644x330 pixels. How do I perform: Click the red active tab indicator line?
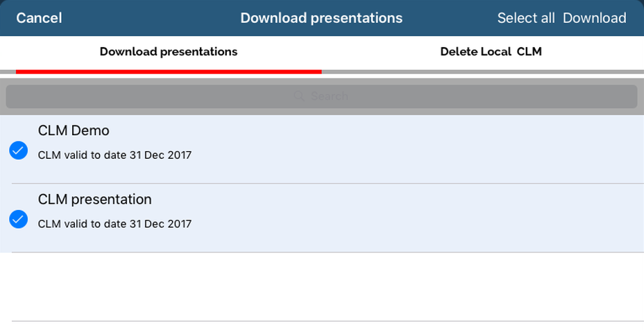(168, 71)
